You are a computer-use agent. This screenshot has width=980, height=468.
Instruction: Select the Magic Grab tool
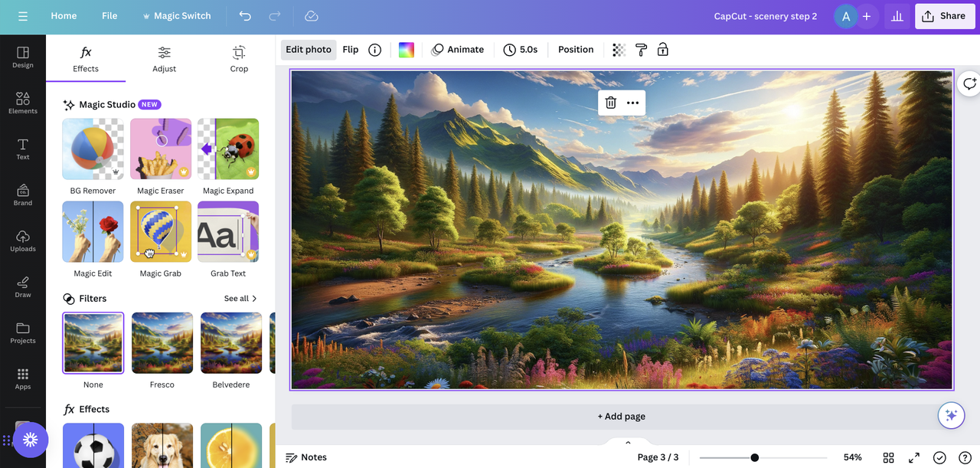(x=161, y=232)
